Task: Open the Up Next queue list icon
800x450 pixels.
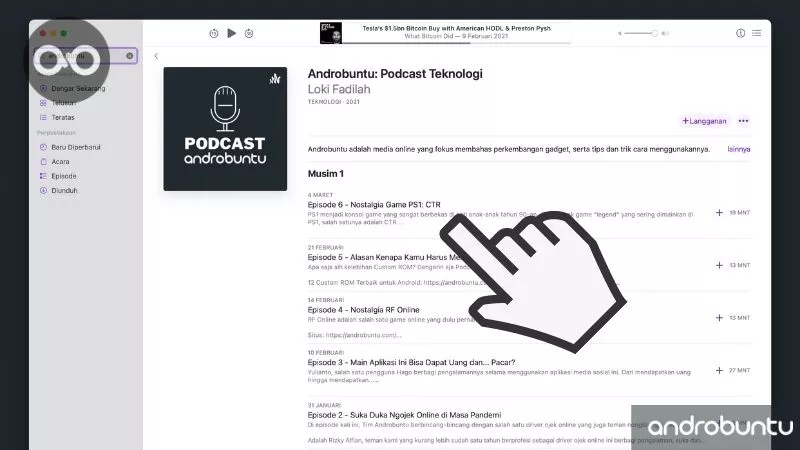Action: point(757,33)
